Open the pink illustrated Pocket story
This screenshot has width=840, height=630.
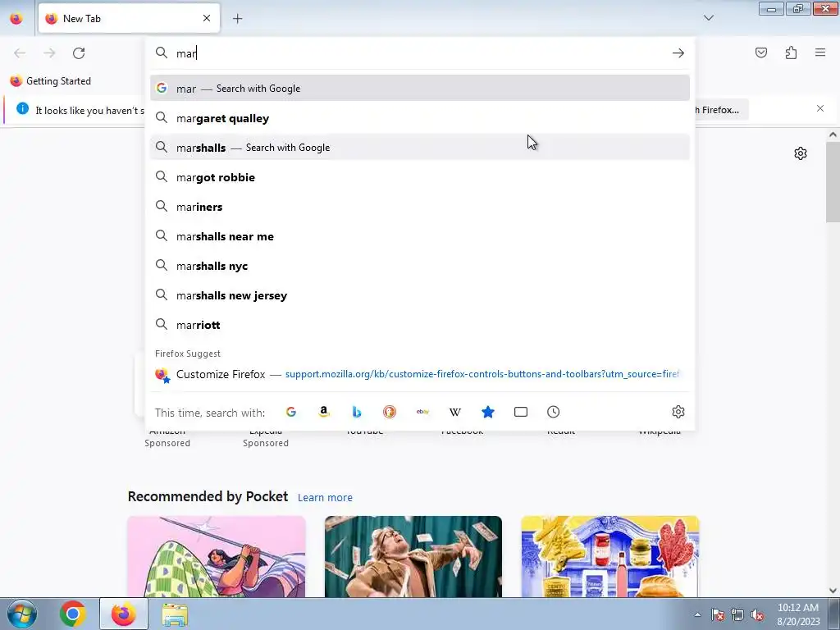pyautogui.click(x=217, y=557)
